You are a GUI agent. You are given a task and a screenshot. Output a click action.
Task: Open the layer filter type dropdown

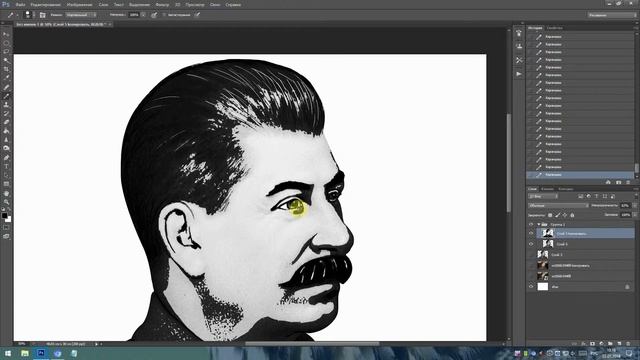pos(543,196)
